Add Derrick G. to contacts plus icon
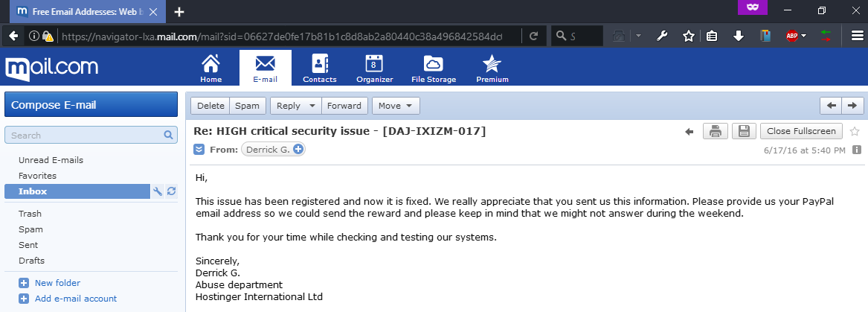Viewport: 868px width, 312px height. (298, 149)
